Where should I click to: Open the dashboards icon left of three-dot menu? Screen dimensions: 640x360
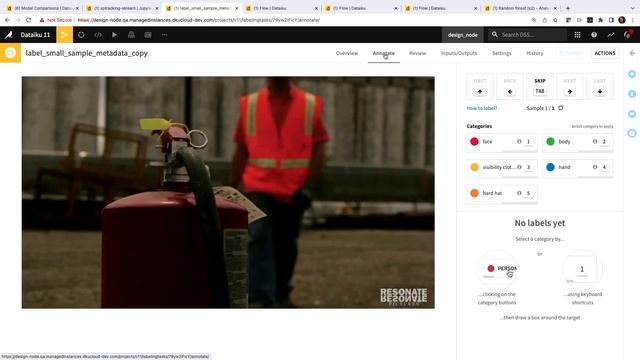tap(148, 35)
